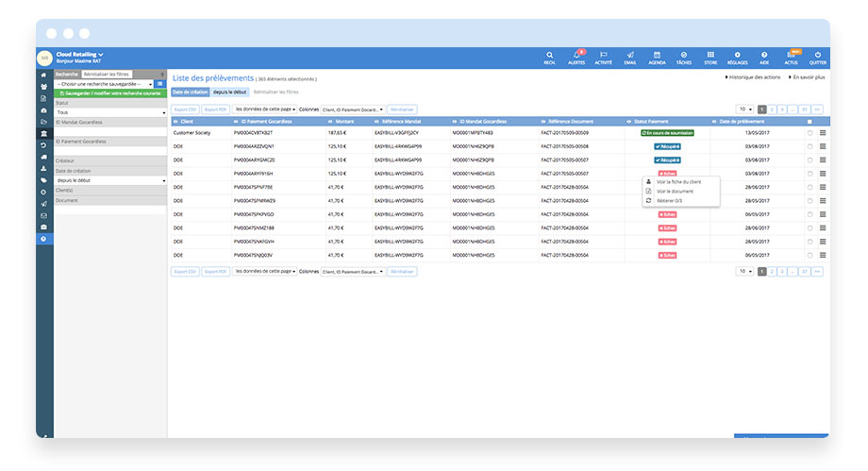
Task: Open Réglages settings icon
Action: (x=738, y=57)
